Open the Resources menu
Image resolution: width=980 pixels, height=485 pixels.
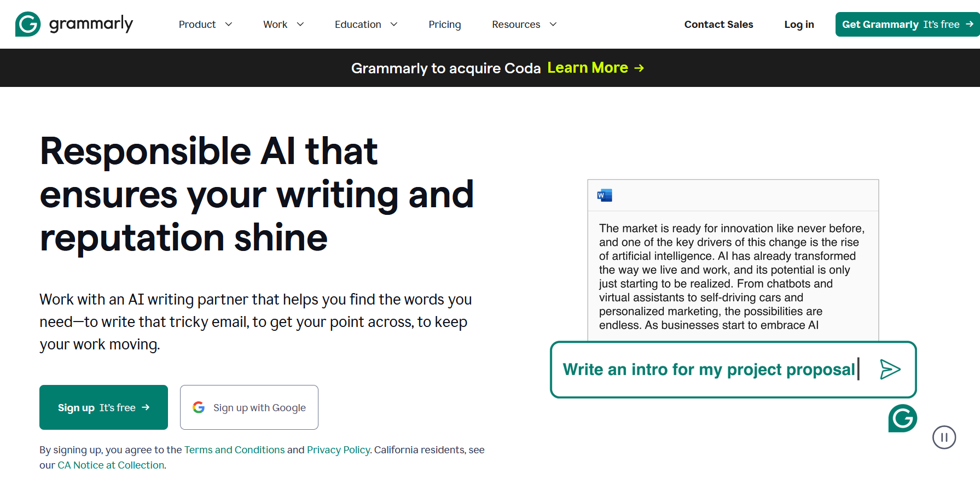(x=516, y=25)
